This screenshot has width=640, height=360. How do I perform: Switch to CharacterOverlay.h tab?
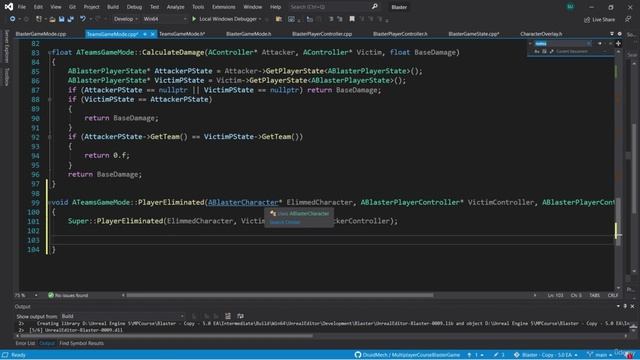click(x=541, y=34)
